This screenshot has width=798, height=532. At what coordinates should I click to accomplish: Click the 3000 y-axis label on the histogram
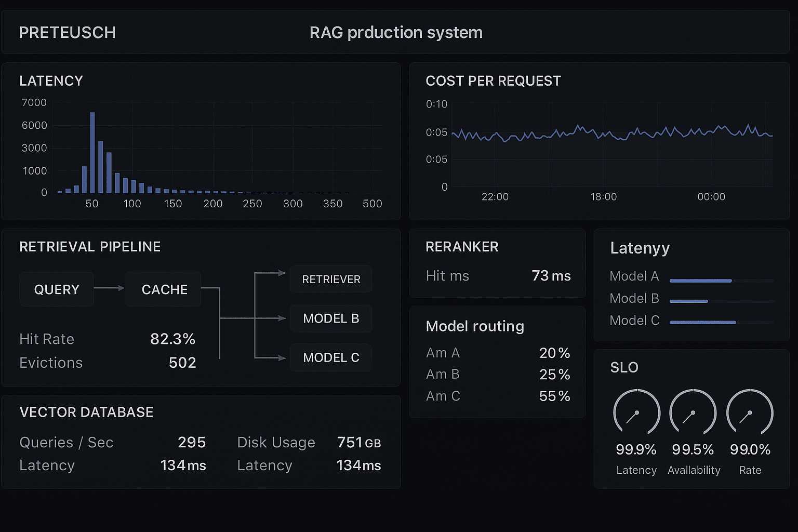coord(34,148)
